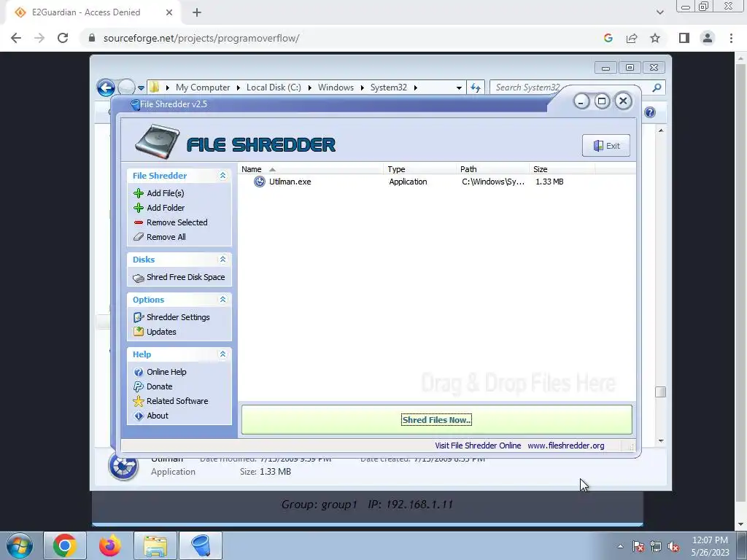Select Utilman.exe file icon in list

tap(259, 182)
